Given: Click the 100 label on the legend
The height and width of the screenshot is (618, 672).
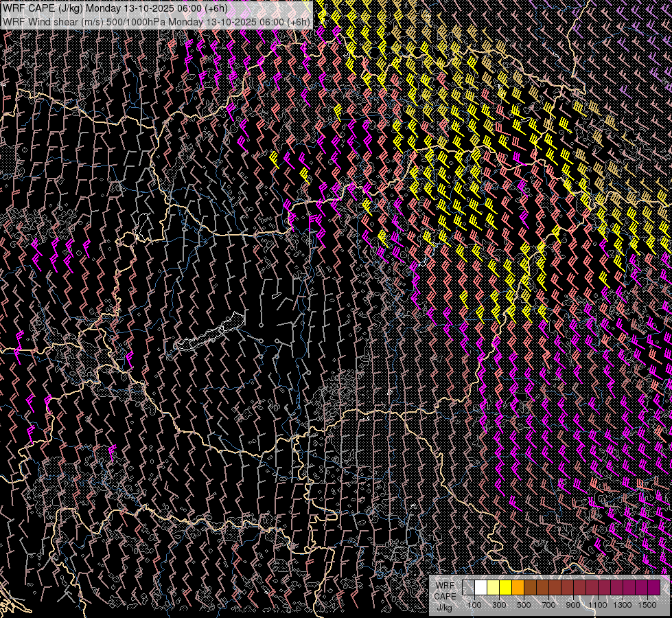Looking at the screenshot, I should (x=474, y=605).
